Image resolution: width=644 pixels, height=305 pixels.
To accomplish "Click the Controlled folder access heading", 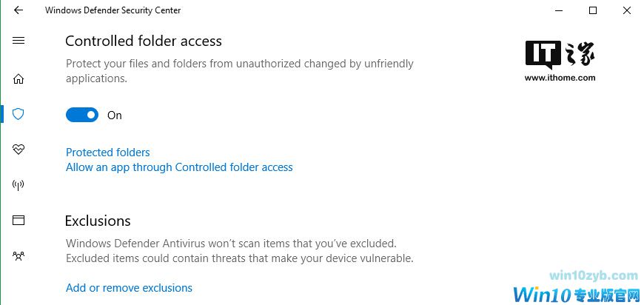I will pyautogui.click(x=143, y=41).
